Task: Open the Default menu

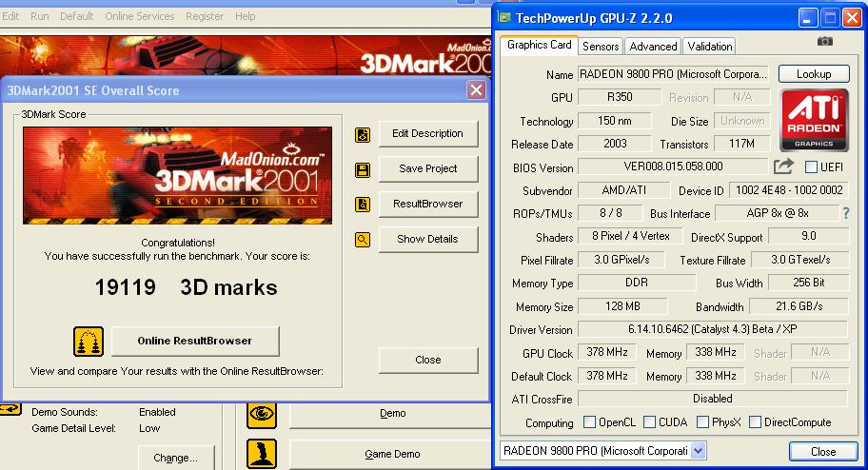Action: click(76, 16)
